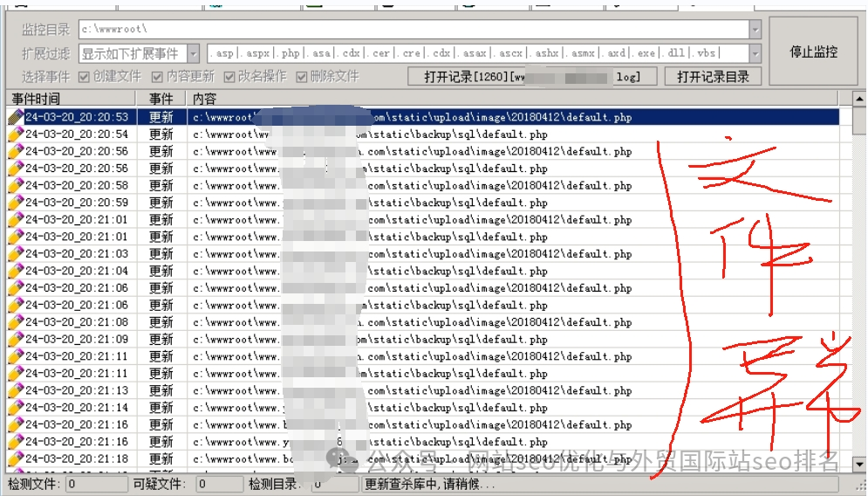Select the 20:20:56 row with backup\sql path
868x496 pixels.
(x=423, y=169)
